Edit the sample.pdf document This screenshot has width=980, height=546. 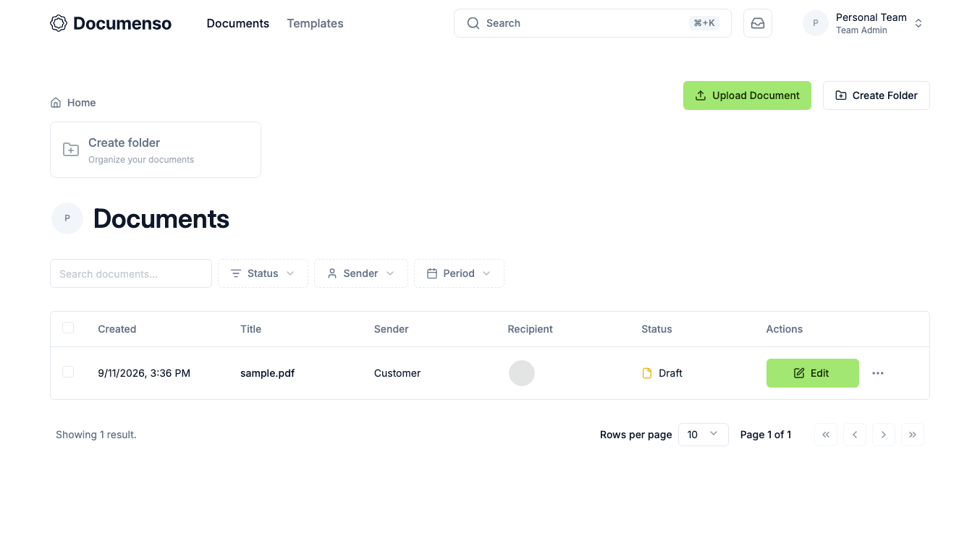click(x=813, y=373)
